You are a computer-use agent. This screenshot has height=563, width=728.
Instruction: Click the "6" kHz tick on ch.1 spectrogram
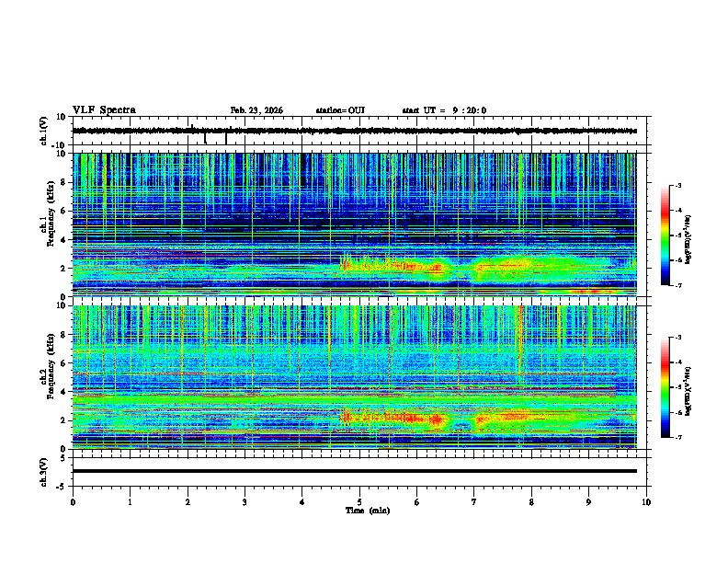click(x=64, y=211)
